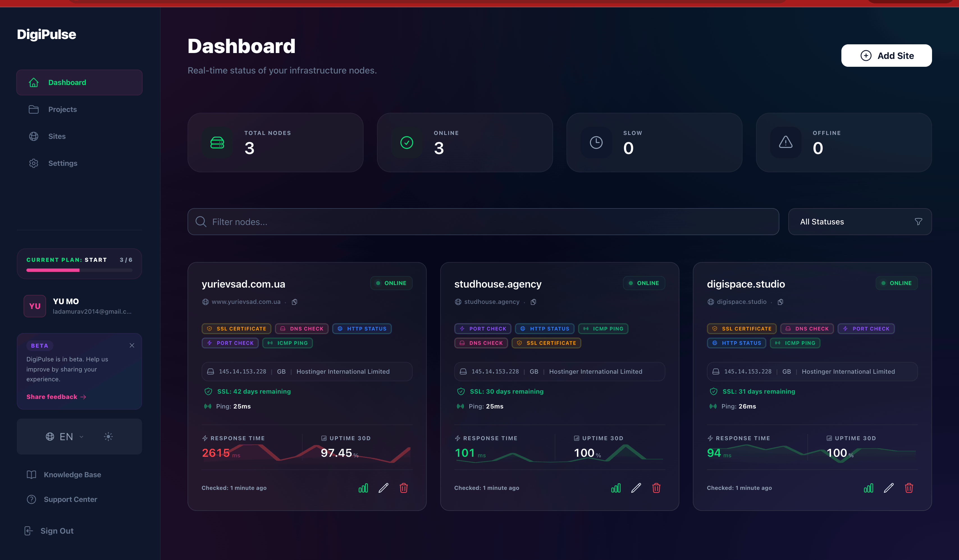
Task: Open the YU MO user profile
Action: pyautogui.click(x=79, y=306)
